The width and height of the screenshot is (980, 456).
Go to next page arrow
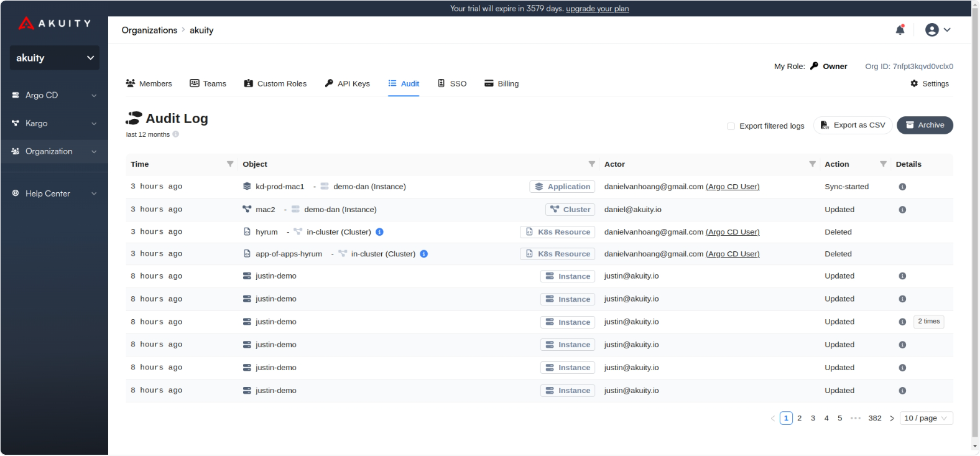pyautogui.click(x=892, y=418)
